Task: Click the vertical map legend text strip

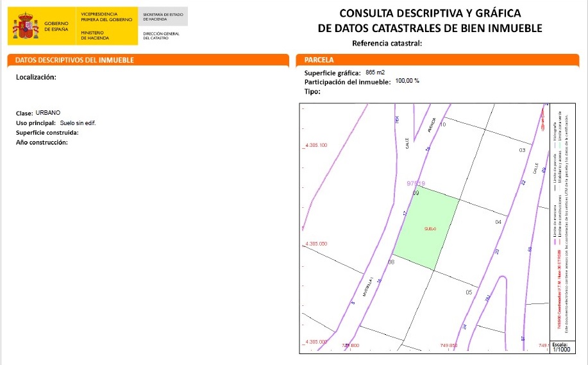Action: [561, 221]
